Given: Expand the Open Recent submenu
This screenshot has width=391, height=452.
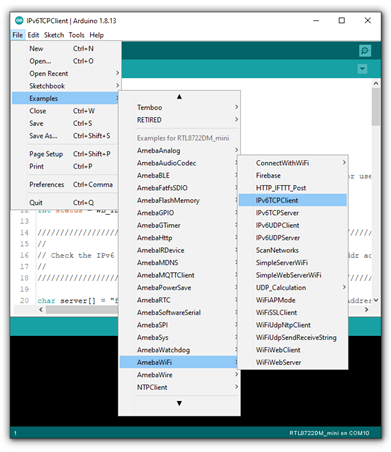Looking at the screenshot, I should (65, 73).
